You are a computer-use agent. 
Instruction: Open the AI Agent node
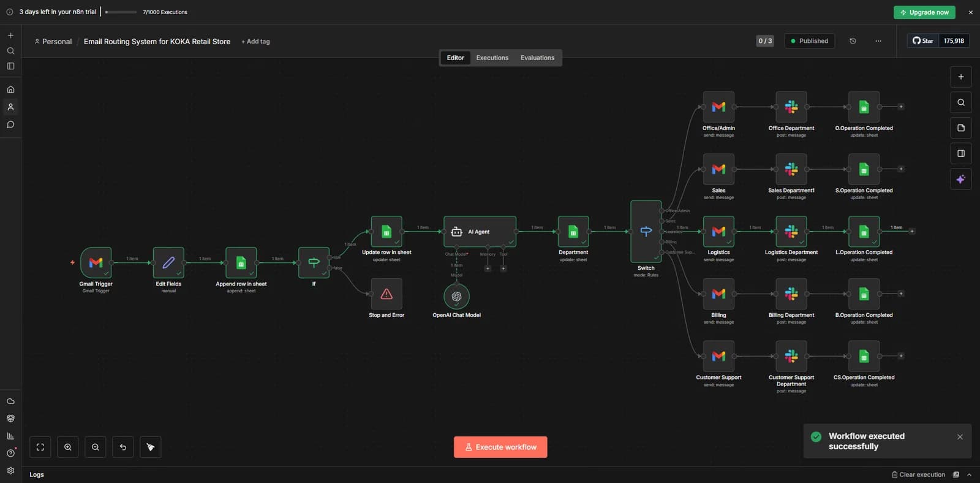480,231
